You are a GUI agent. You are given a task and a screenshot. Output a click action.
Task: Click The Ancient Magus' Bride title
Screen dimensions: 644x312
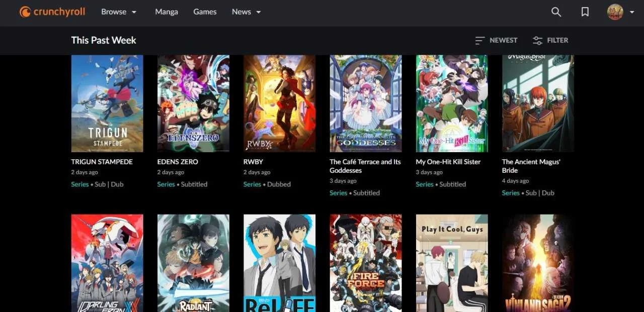pyautogui.click(x=531, y=166)
